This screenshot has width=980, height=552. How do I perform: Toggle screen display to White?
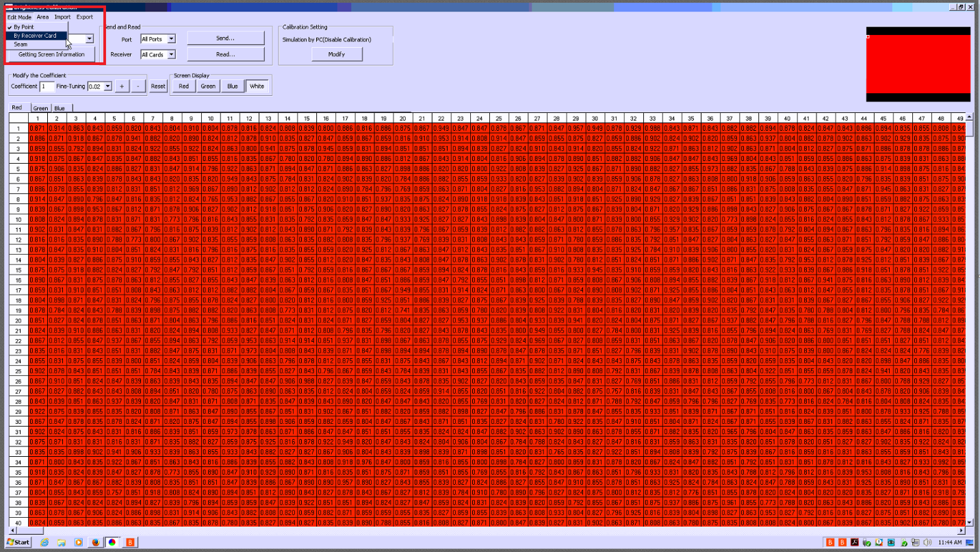coord(257,86)
